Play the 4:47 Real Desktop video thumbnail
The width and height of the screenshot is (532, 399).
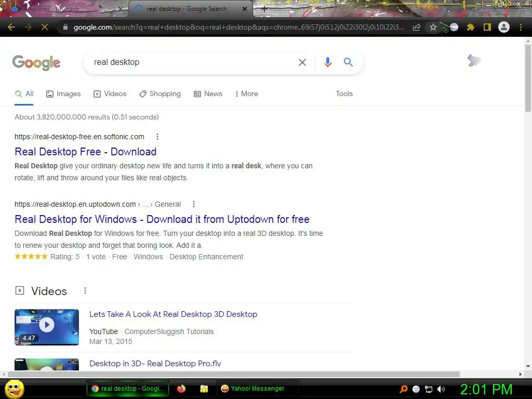(x=47, y=327)
